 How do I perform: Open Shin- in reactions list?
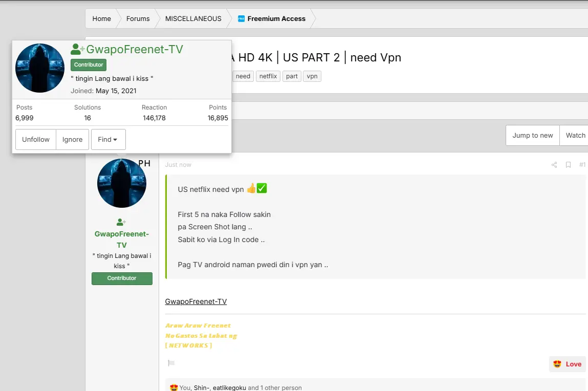tap(202, 387)
